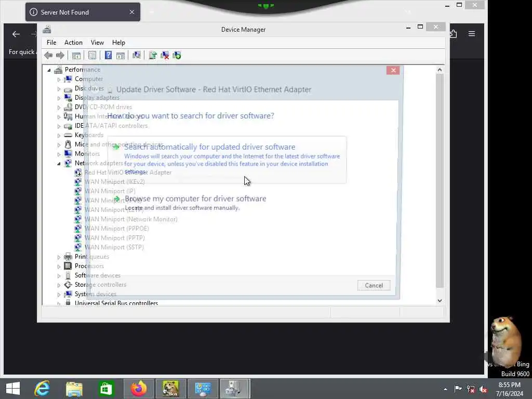Open File Explorer from taskbar
Screen dimensions: 532x399
pos(74,389)
